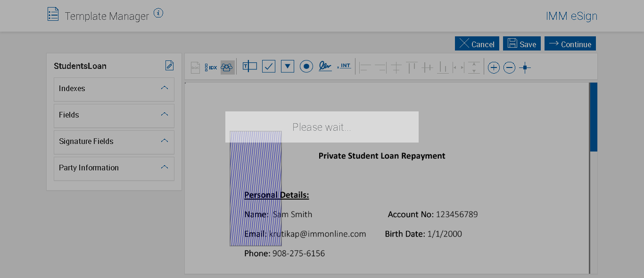Select the parties (people) toolbar icon
The width and height of the screenshot is (644, 278).
pyautogui.click(x=227, y=67)
